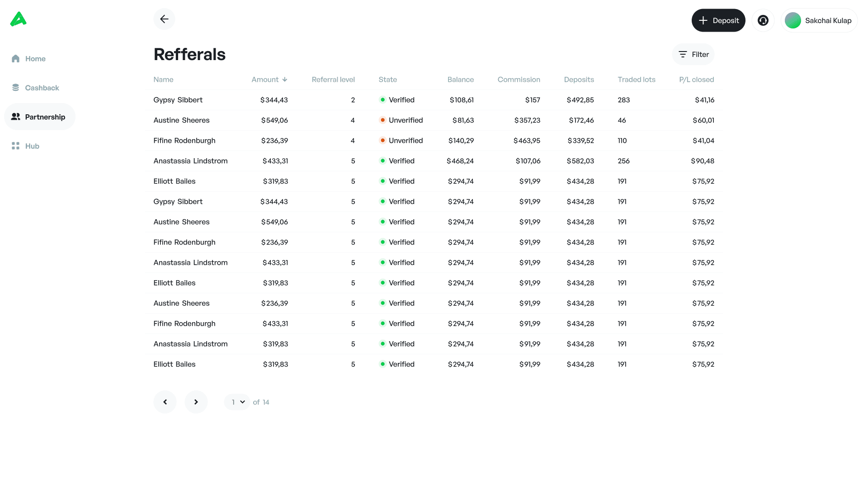868x488 pixels.
Task: Click the Amount sort arrow
Action: click(285, 80)
